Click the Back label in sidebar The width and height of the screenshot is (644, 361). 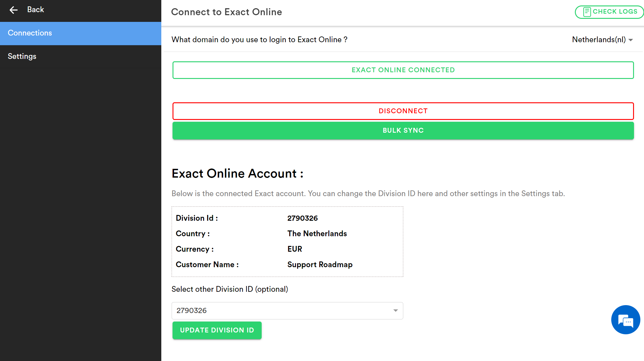tap(35, 10)
